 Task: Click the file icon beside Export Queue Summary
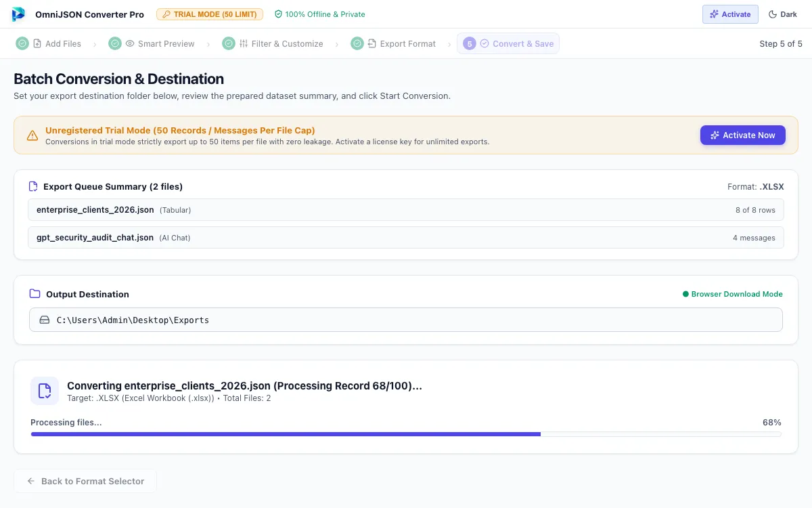[33, 186]
